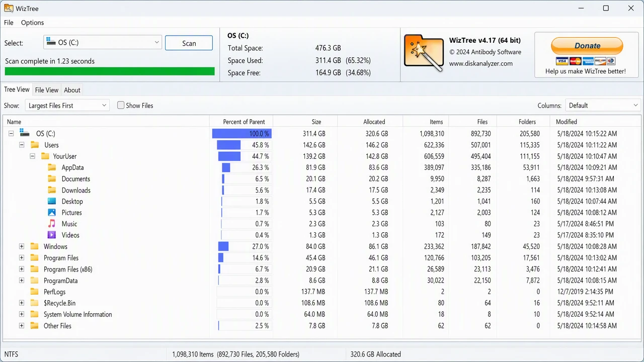Open the Columns preset dropdown
Image resolution: width=644 pixels, height=362 pixels.
coord(603,106)
